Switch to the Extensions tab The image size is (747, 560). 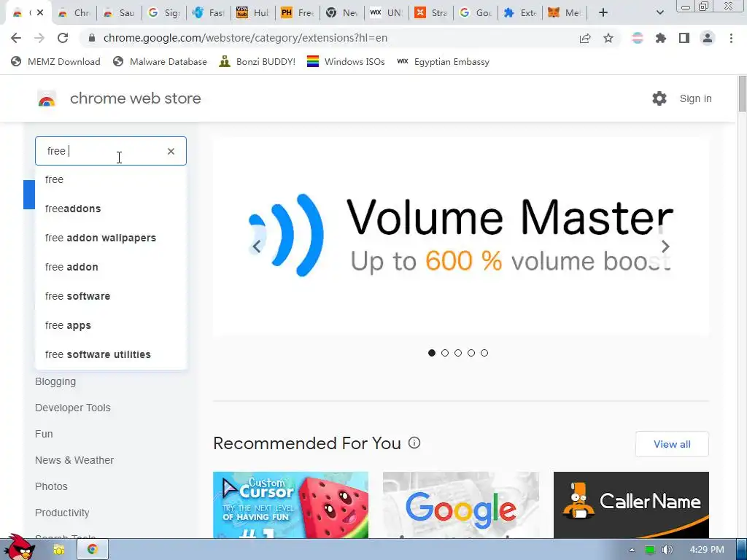(520, 13)
